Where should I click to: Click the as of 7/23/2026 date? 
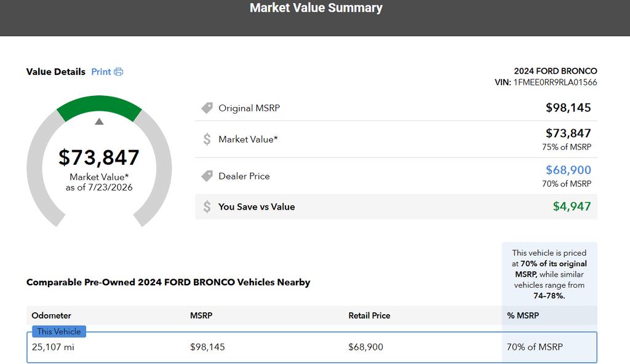99,188
